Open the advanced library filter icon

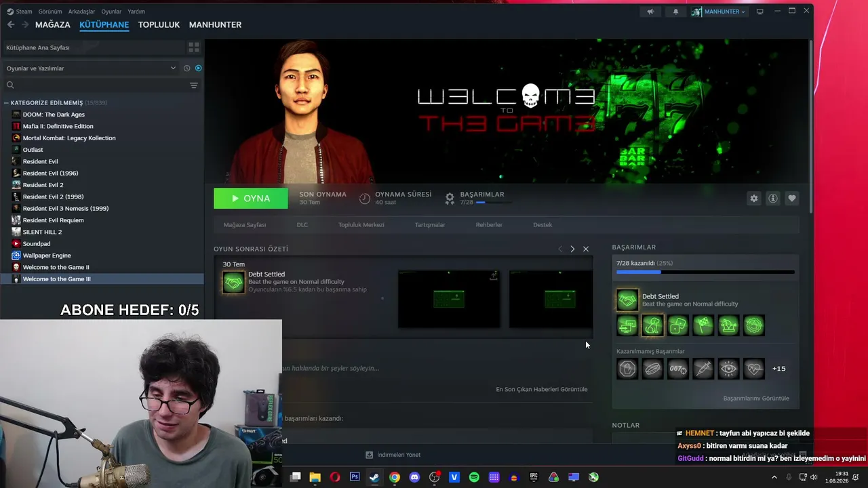coord(194,85)
